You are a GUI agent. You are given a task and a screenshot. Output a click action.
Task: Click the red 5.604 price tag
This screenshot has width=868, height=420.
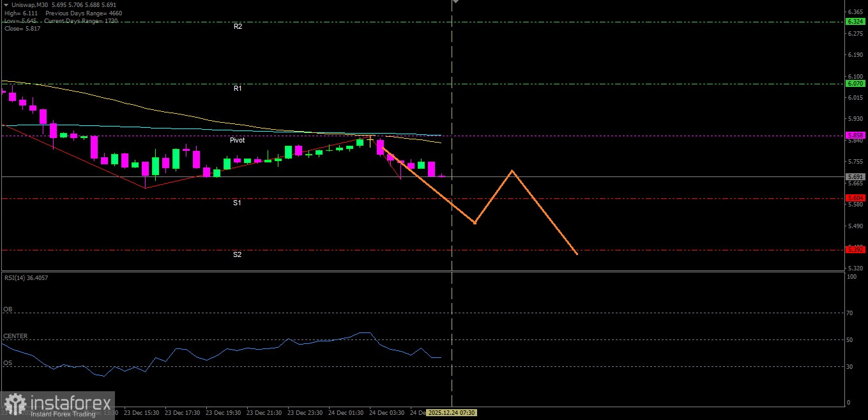855,198
